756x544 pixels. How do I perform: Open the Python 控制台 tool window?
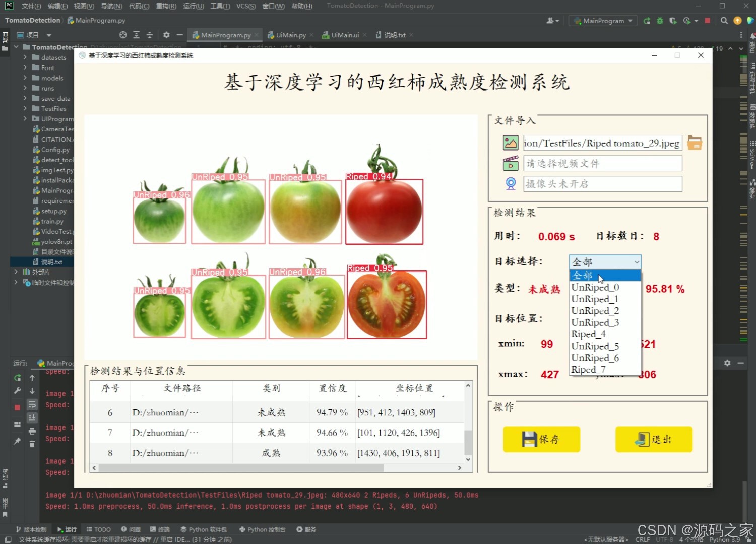tap(262, 529)
